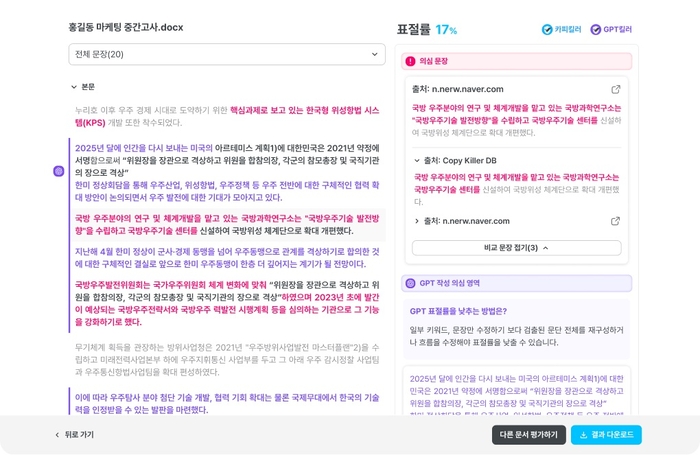This screenshot has width=700, height=455.
Task: Click the purple GPT marker beside the paragraph
Action: click(x=58, y=171)
